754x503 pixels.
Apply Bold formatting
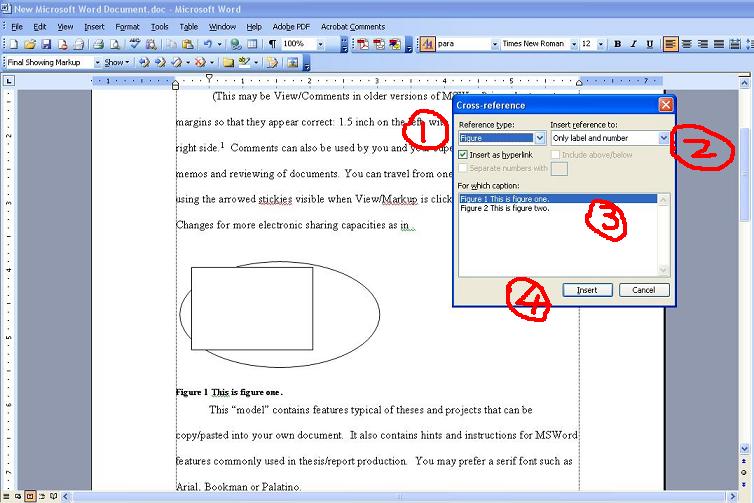(617, 44)
